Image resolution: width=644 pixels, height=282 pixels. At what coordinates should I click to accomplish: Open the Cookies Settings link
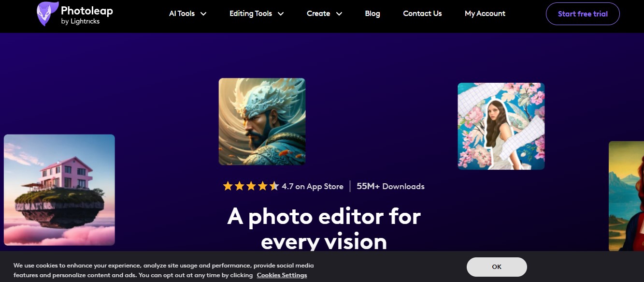click(282, 275)
